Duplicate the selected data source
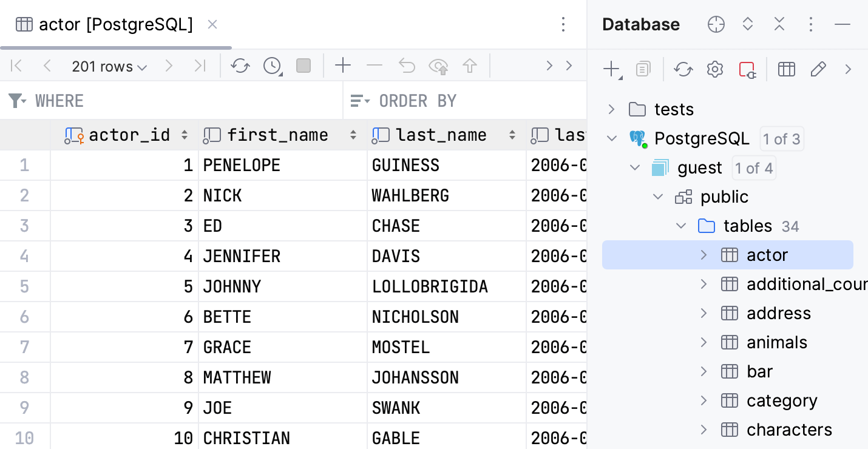The image size is (868, 449). (643, 69)
